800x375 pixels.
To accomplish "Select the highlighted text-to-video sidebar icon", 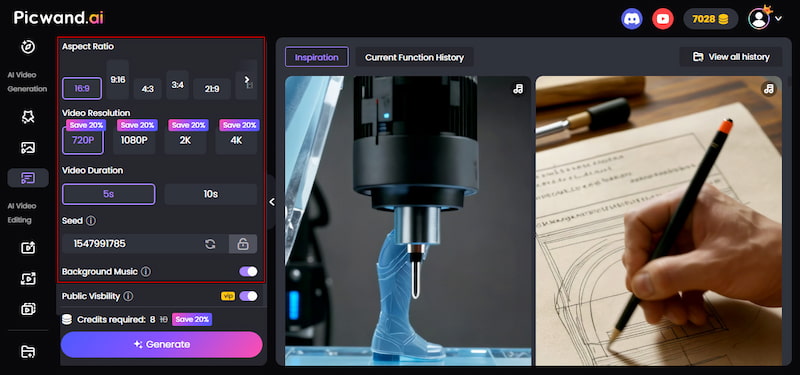I will click(28, 178).
